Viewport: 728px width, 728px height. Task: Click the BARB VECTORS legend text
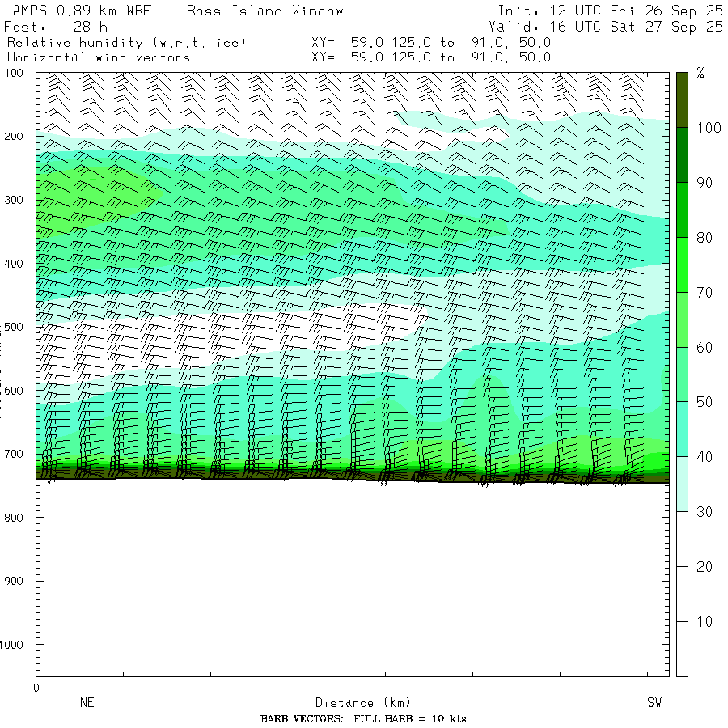(x=363, y=719)
